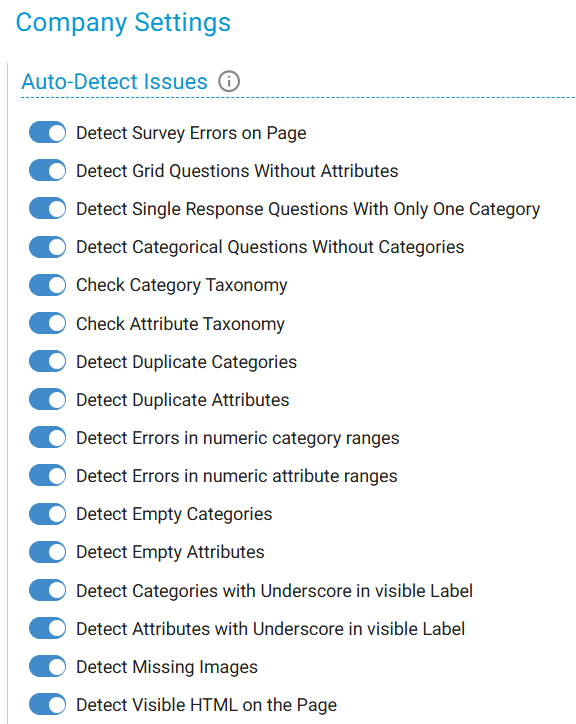Image resolution: width=576 pixels, height=724 pixels.
Task: Click the Company Settings page title
Action: click(x=123, y=22)
